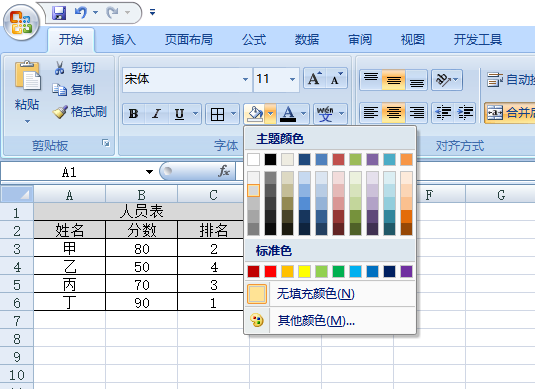Toggle underline formatting

click(x=179, y=114)
